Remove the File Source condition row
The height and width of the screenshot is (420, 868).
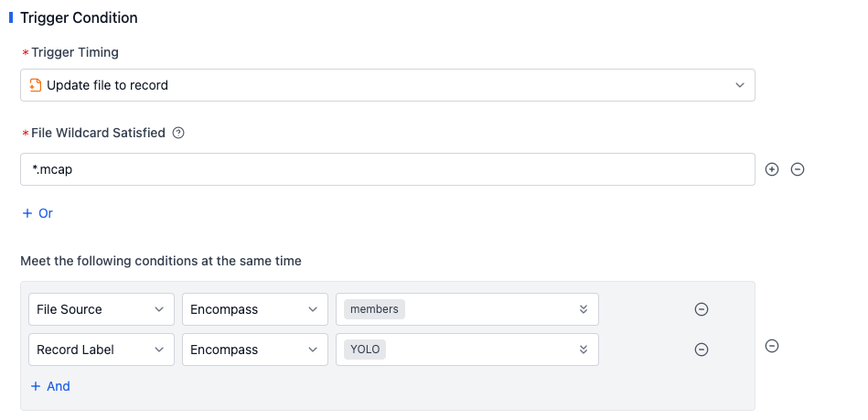pos(702,309)
